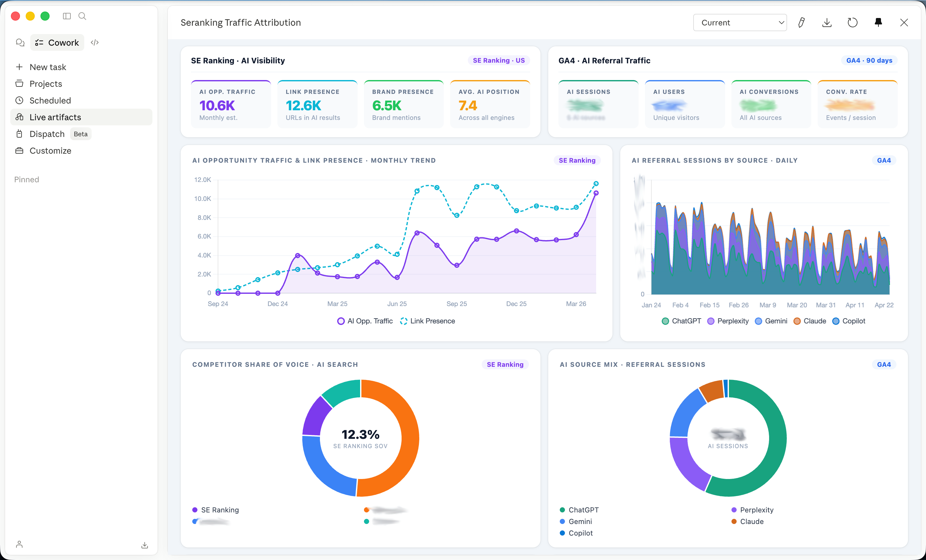Click the SE Ranking · US badge
This screenshot has width=926, height=560.
click(x=499, y=60)
